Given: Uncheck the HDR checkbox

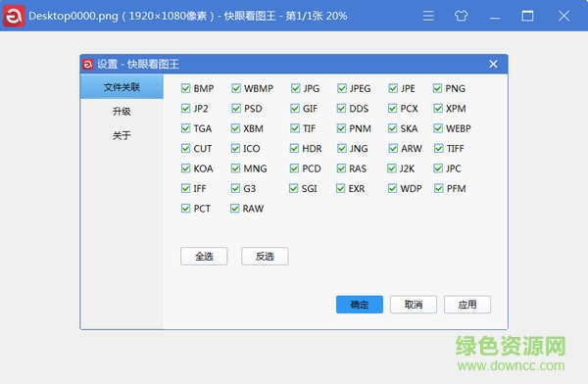Looking at the screenshot, I should coord(294,148).
